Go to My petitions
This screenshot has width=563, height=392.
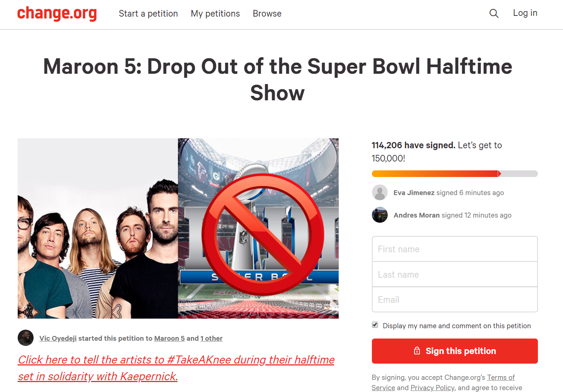coord(215,14)
